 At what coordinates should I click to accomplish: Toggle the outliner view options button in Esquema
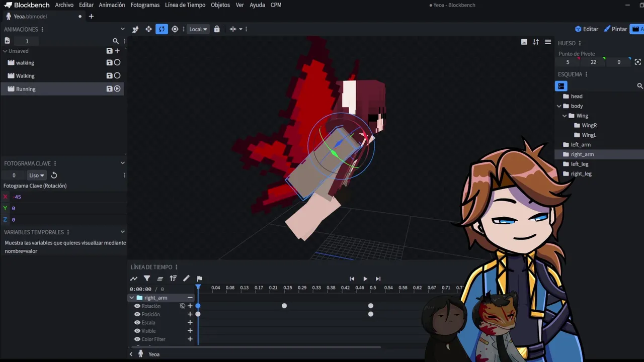click(561, 86)
